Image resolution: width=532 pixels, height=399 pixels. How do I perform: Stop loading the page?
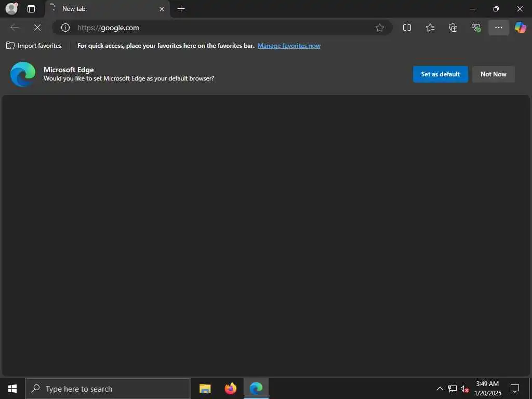click(37, 28)
